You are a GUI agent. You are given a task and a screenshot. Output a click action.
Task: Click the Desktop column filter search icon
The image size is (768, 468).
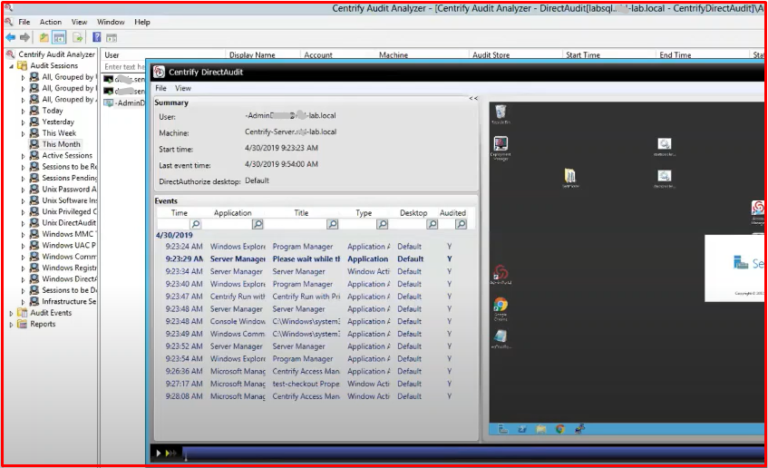[x=432, y=224]
